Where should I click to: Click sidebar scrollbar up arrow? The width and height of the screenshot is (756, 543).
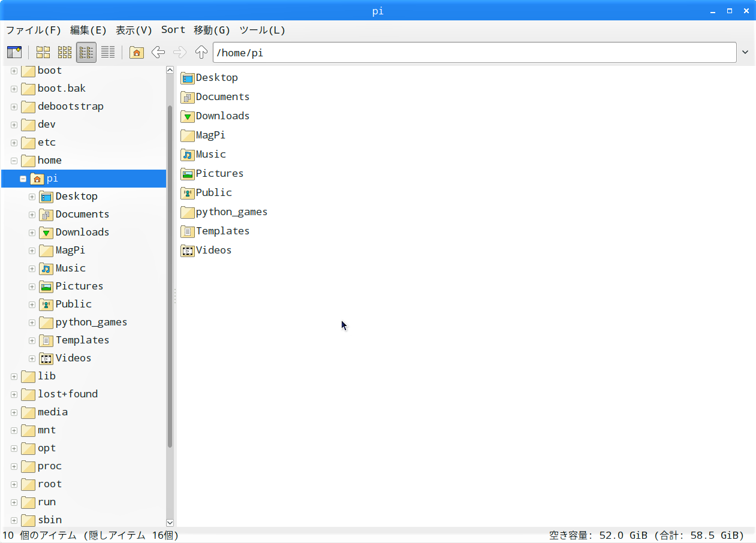170,70
